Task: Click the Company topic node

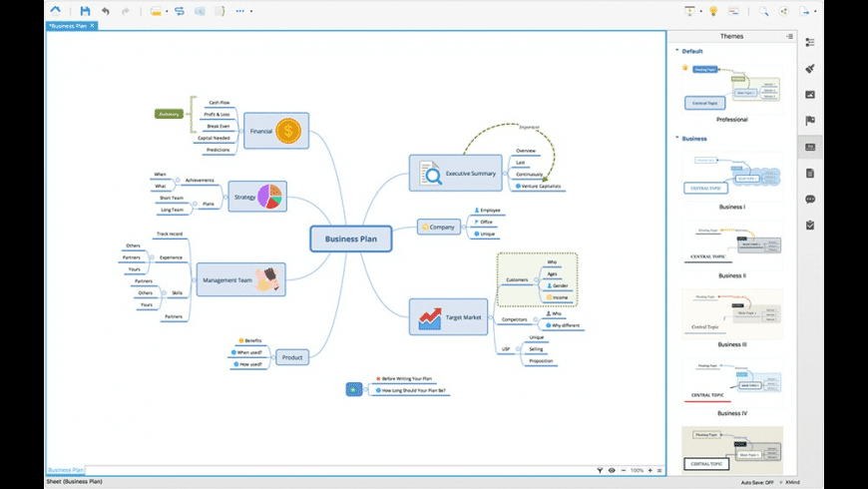Action: point(439,228)
